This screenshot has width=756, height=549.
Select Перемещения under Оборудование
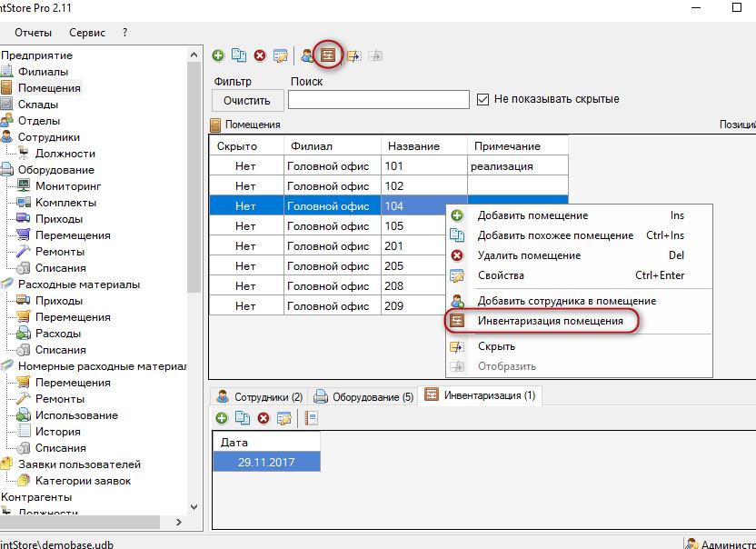click(x=73, y=235)
